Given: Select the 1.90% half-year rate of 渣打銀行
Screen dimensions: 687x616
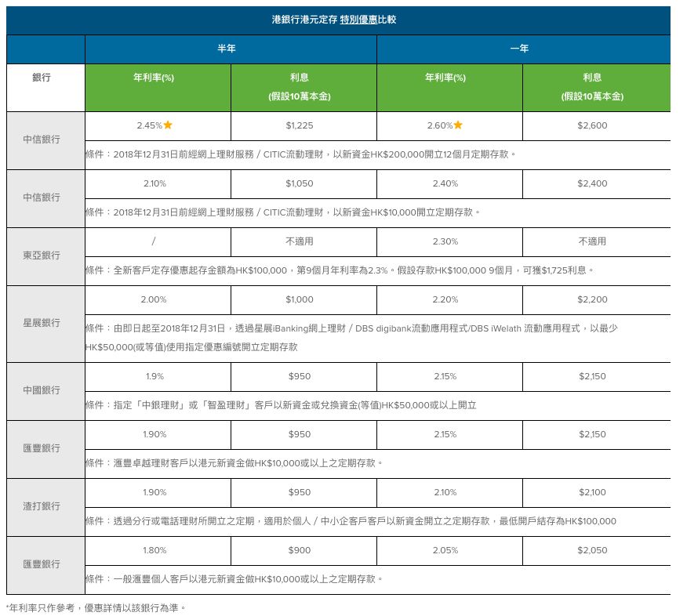Looking at the screenshot, I should click(x=158, y=493).
